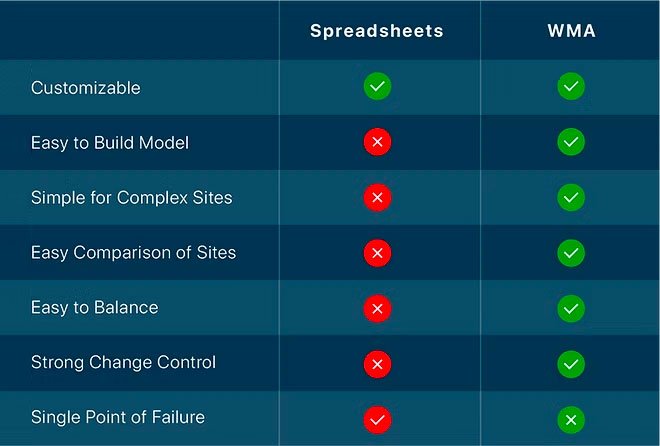Click WMA check in Simple for Complex Sites row

[x=571, y=198]
